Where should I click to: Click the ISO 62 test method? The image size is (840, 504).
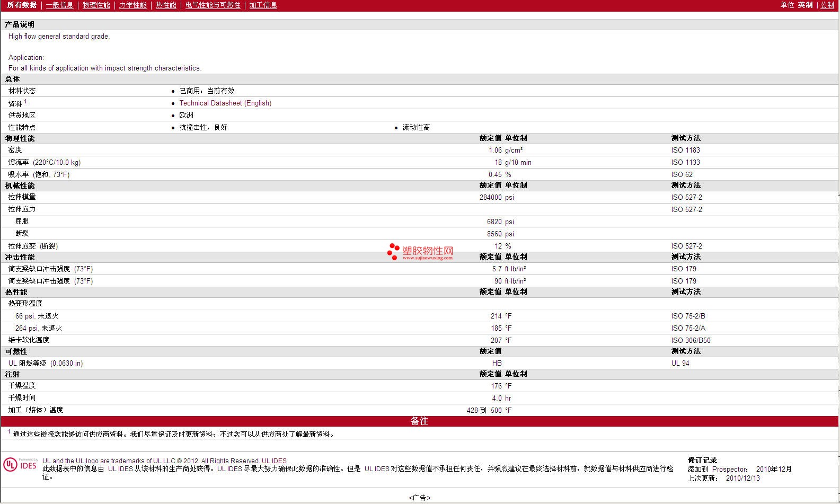(682, 175)
